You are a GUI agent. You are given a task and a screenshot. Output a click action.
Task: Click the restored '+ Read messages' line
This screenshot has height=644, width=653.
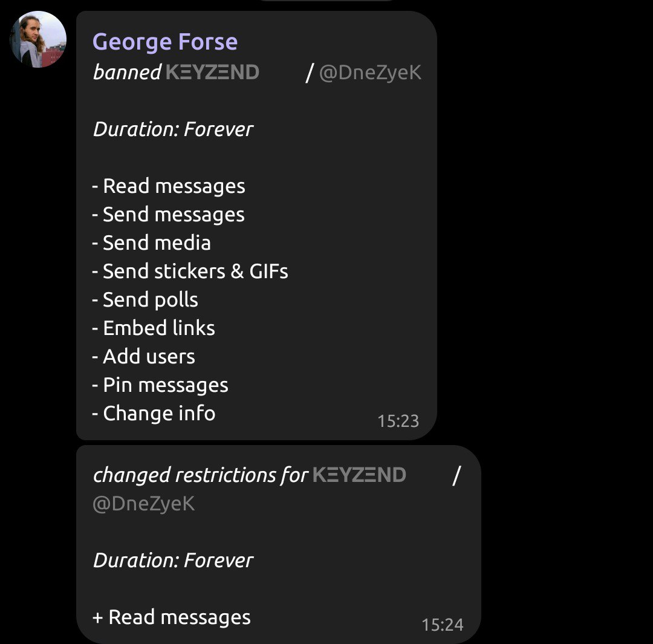172,617
